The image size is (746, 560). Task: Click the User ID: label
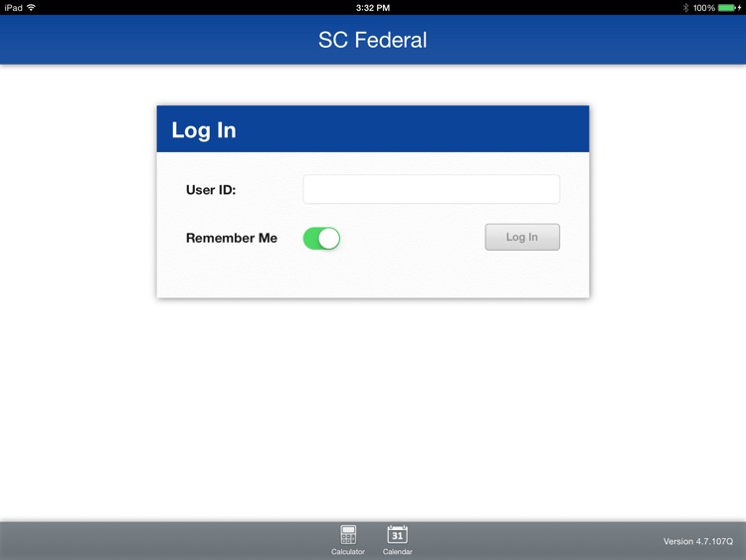[211, 190]
